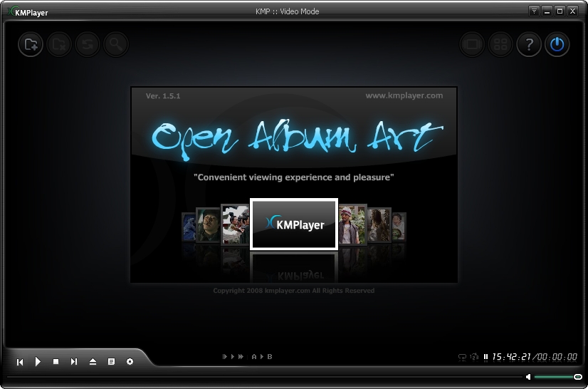This screenshot has width=588, height=389.
Task: Click the elapsed time 15:42:21 display
Action: (x=512, y=357)
